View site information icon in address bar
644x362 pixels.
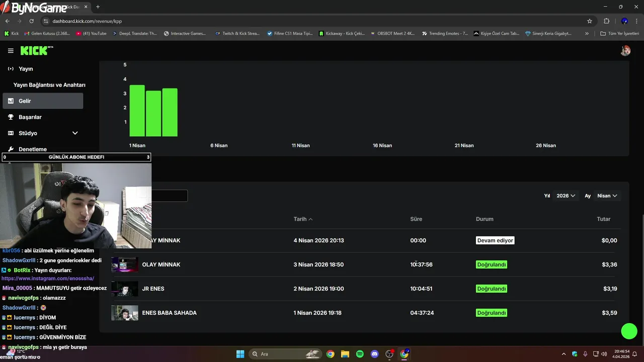pos(46,21)
